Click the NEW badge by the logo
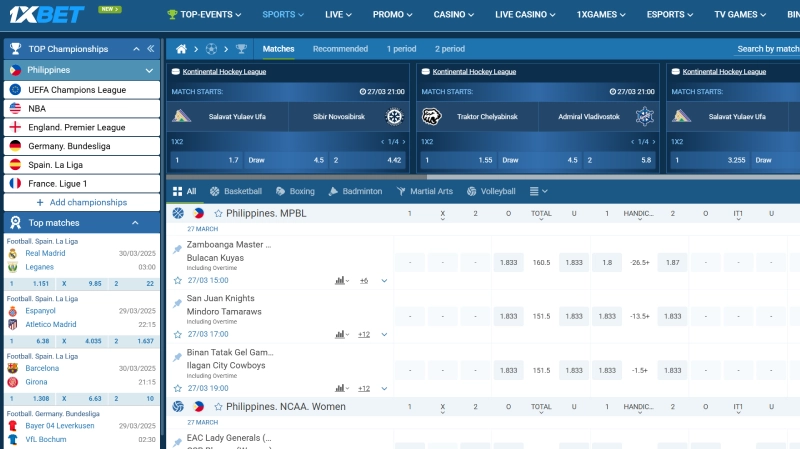The width and height of the screenshot is (800, 449). [110, 9]
